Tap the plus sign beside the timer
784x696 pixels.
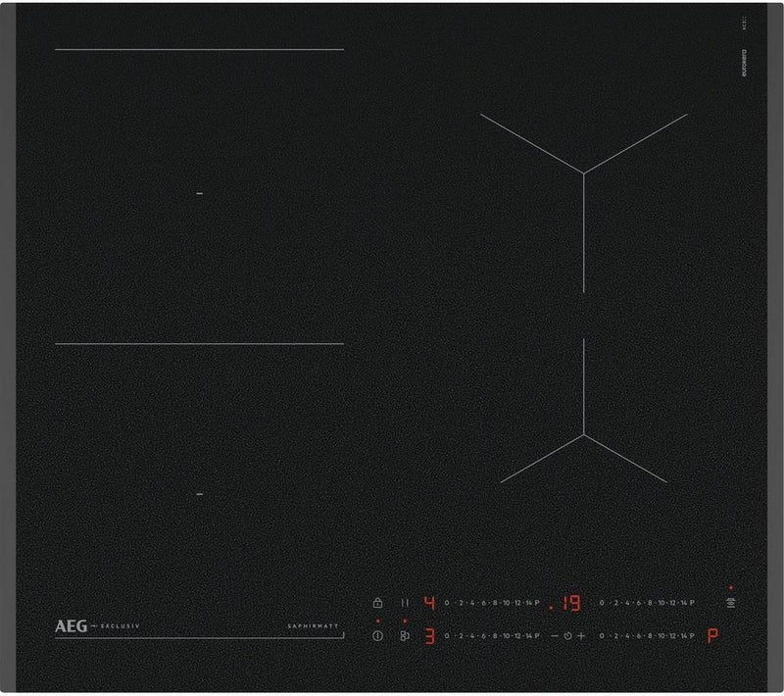click(581, 636)
